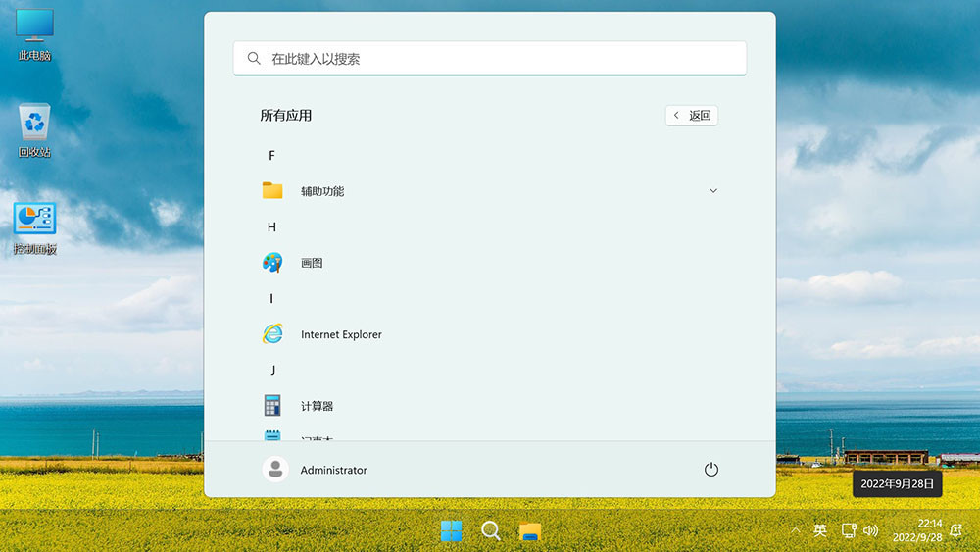Click the search box magnifier icon
980x552 pixels.
point(254,58)
